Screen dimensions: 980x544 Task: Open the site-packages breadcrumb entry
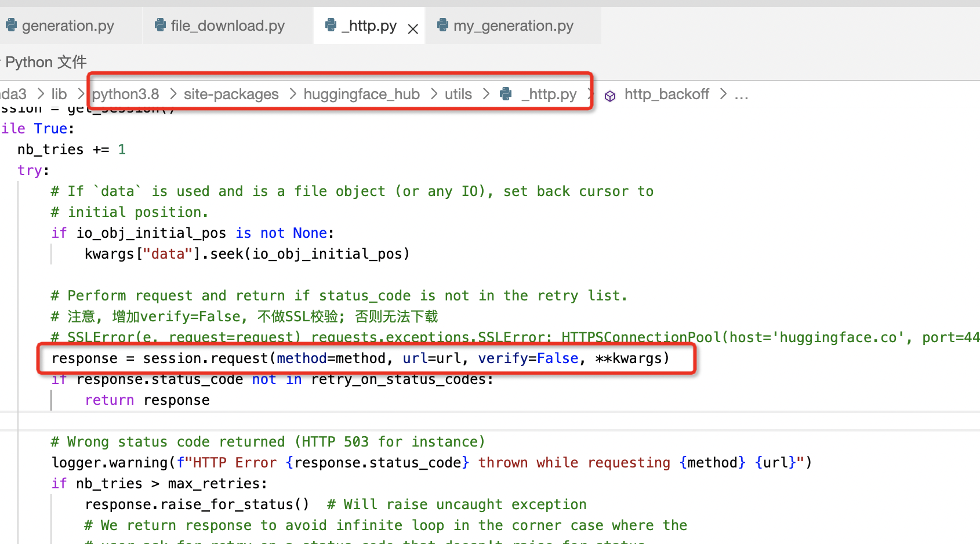tap(231, 94)
